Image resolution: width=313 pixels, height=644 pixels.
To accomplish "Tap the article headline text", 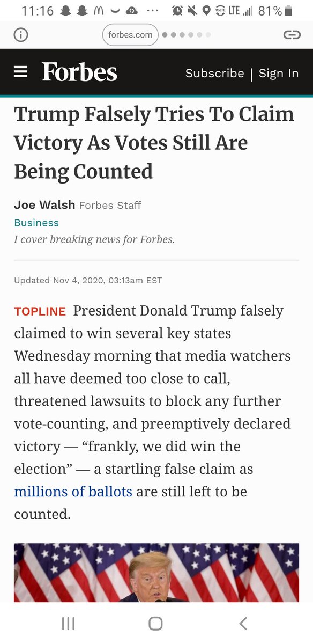I will tap(154, 143).
